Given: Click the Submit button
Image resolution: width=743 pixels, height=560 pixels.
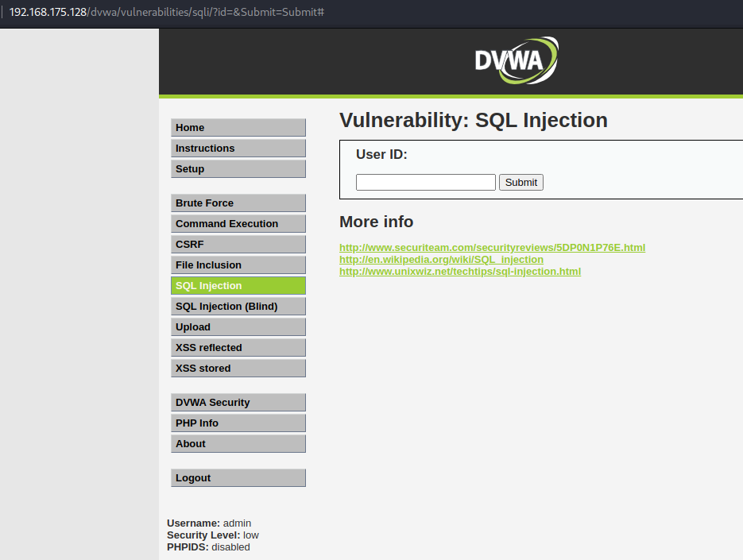Looking at the screenshot, I should tap(520, 183).
